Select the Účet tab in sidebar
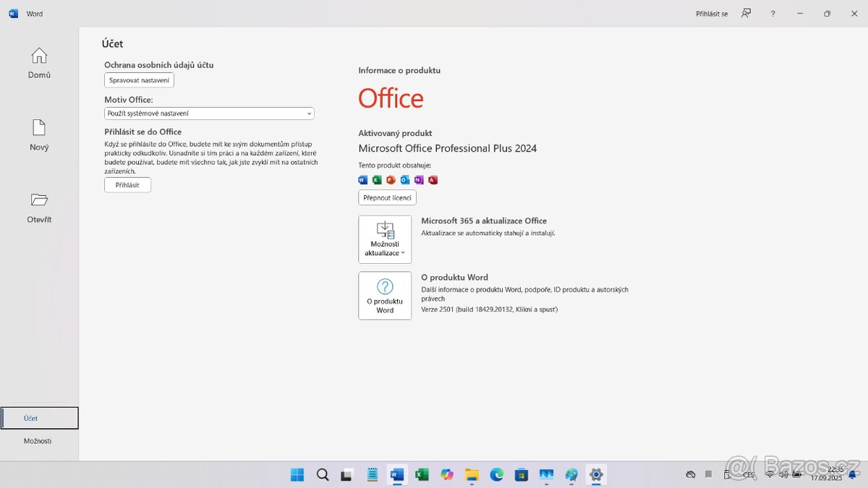This screenshot has width=868, height=488. [x=39, y=418]
